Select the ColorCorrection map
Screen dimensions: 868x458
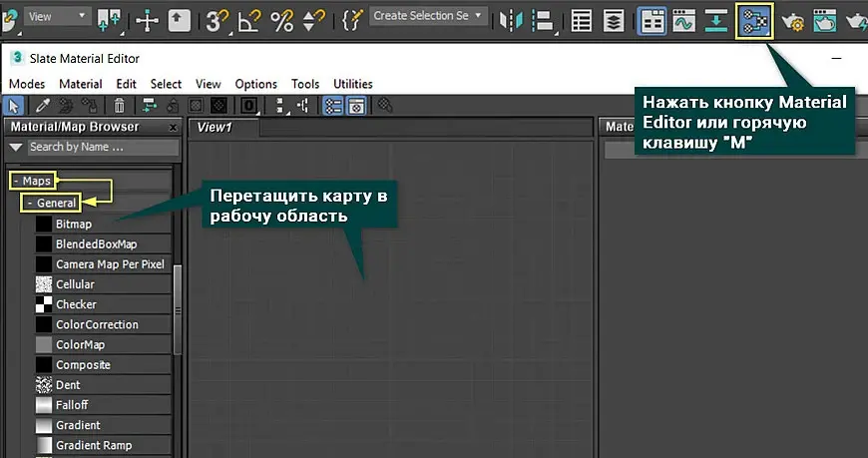pos(104,324)
